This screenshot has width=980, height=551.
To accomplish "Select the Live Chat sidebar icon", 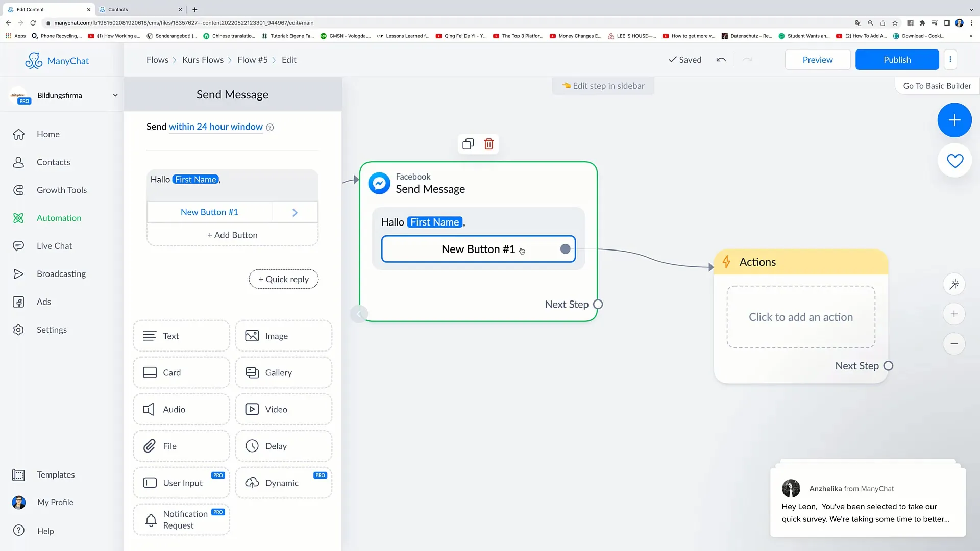I will tap(19, 245).
